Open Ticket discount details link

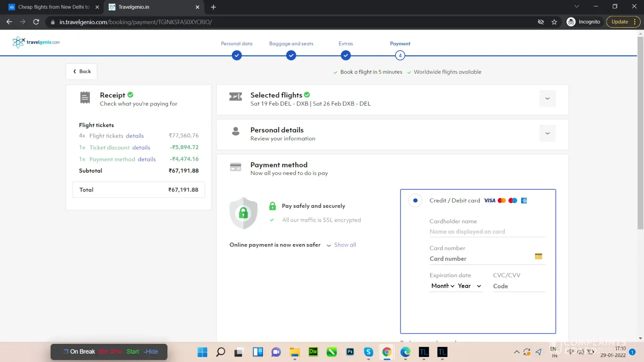pyautogui.click(x=141, y=148)
